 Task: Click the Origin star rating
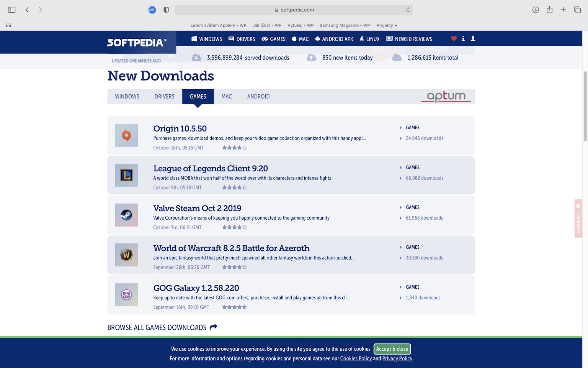tap(235, 148)
